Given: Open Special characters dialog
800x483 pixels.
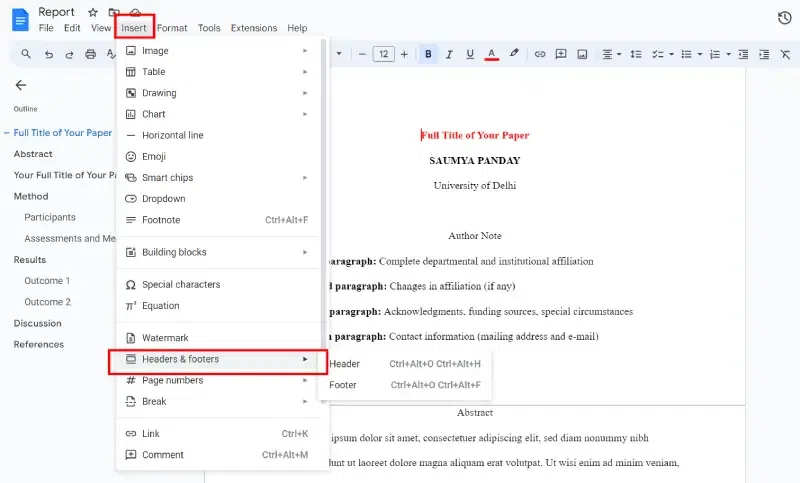Looking at the screenshot, I should (x=218, y=285).
